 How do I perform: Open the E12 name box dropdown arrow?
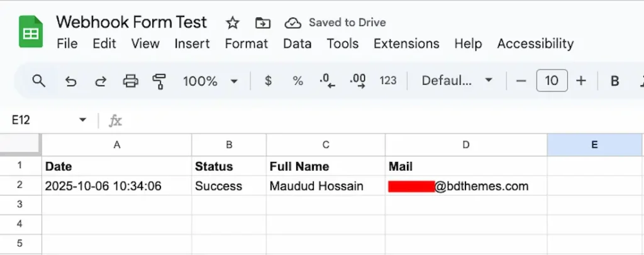pos(82,120)
